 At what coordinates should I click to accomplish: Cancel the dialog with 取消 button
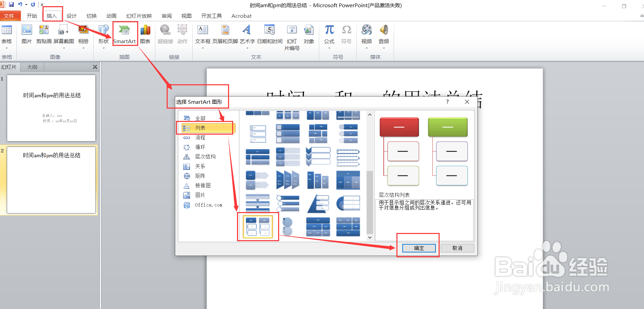tap(457, 248)
